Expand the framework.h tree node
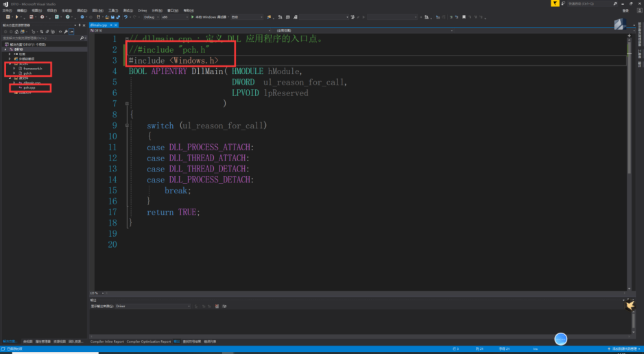 click(14, 69)
